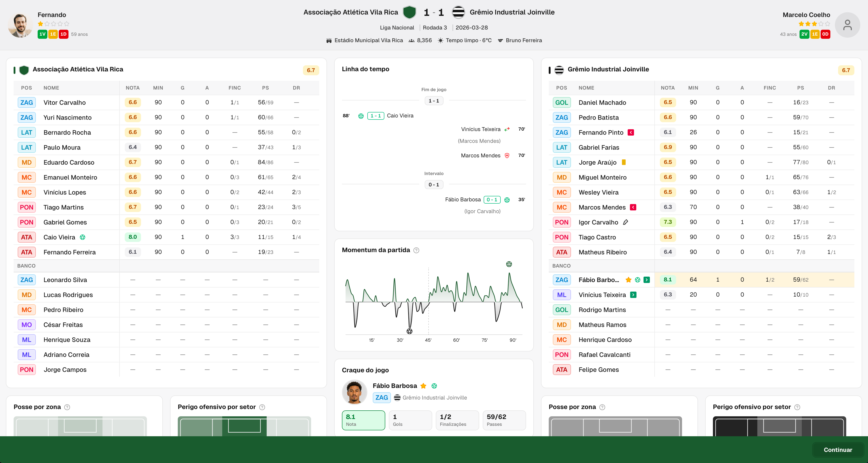Click the help icon beside Momentum da partida
This screenshot has width=868, height=463.
pyautogui.click(x=416, y=250)
